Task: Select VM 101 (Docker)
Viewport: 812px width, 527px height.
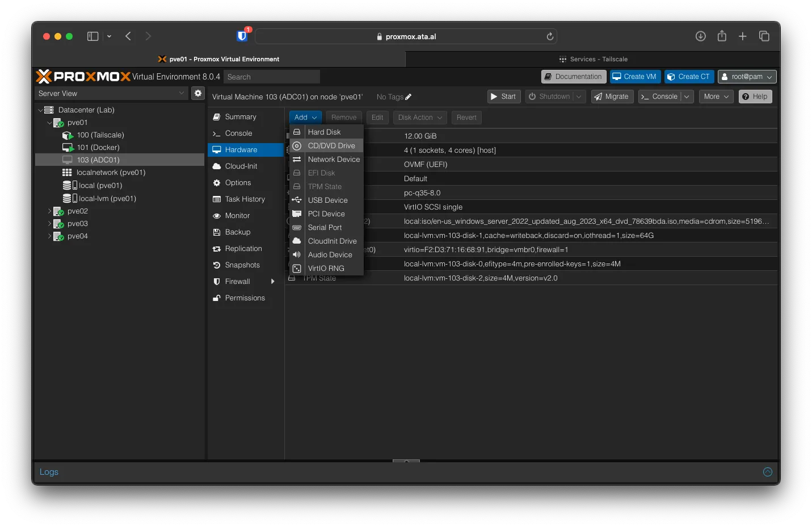Action: (120, 148)
